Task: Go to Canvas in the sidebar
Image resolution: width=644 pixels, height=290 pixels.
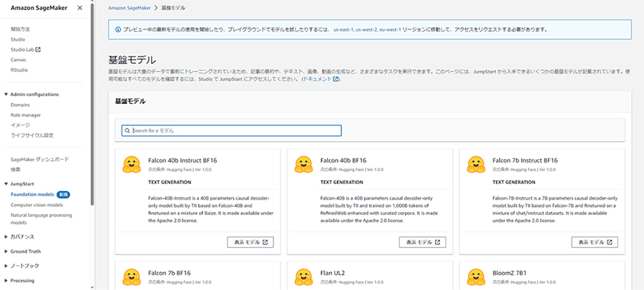Action: pyautogui.click(x=19, y=59)
